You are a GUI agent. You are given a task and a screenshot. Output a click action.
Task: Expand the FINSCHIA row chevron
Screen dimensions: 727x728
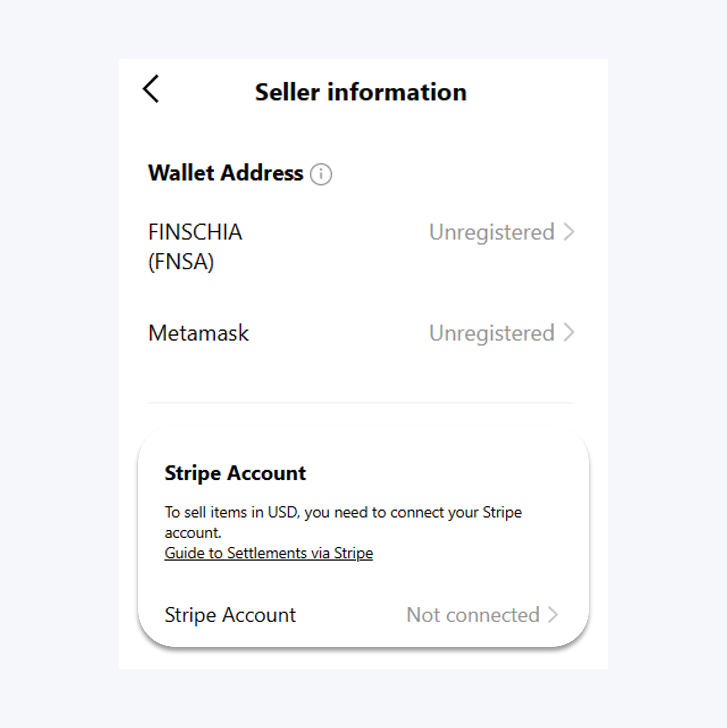point(569,231)
